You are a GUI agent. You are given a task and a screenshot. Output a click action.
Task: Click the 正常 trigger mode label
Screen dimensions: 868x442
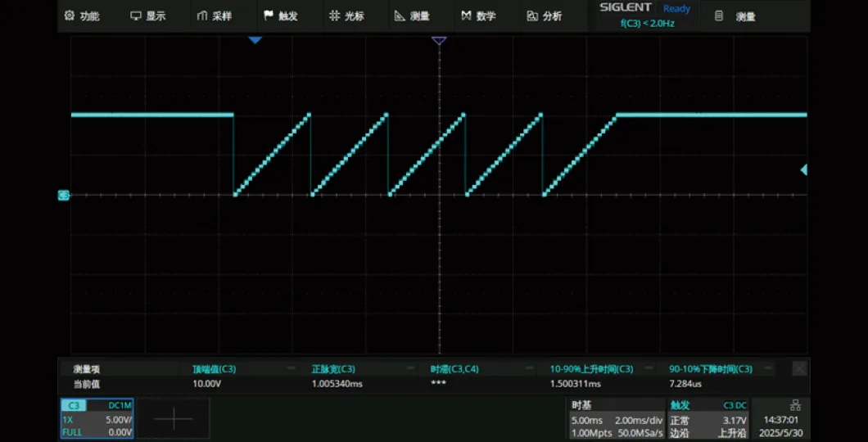pos(680,421)
